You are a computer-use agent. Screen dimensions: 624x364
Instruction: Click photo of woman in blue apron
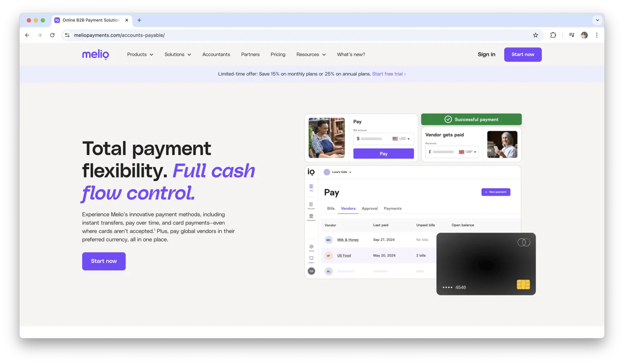[327, 138]
